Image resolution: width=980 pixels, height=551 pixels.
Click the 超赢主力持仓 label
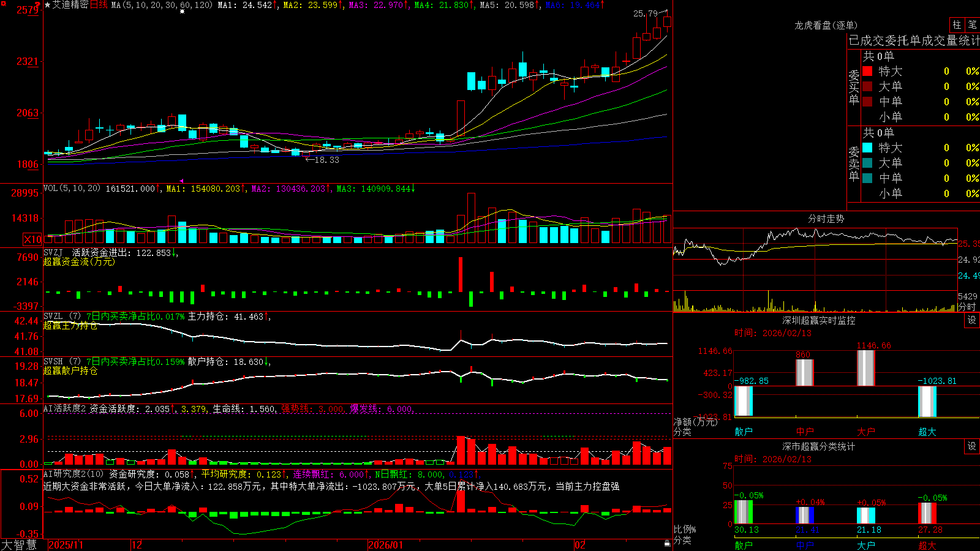tap(70, 325)
